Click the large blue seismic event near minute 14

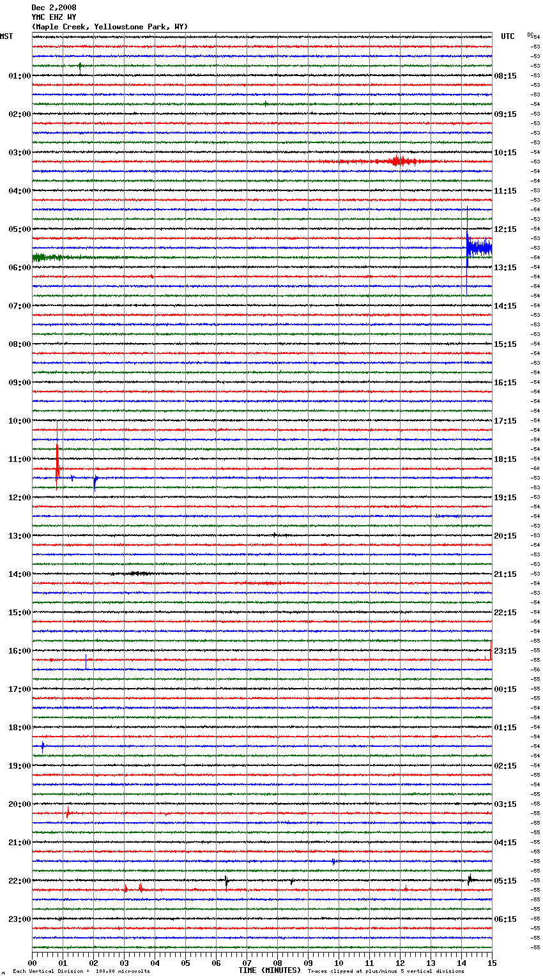point(478,248)
